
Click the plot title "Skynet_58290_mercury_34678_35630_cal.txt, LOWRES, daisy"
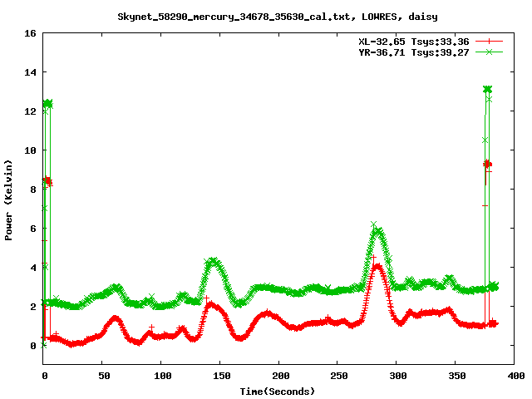[278, 17]
